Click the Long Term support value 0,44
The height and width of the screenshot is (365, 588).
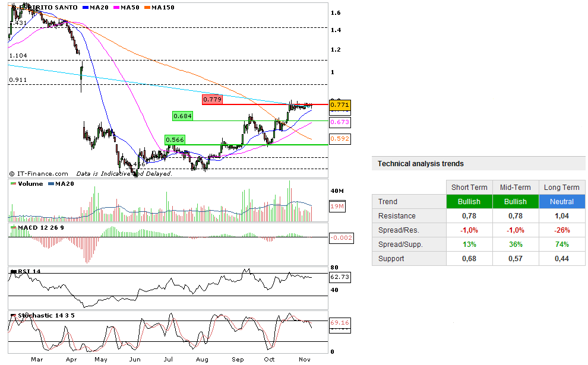[x=562, y=259]
